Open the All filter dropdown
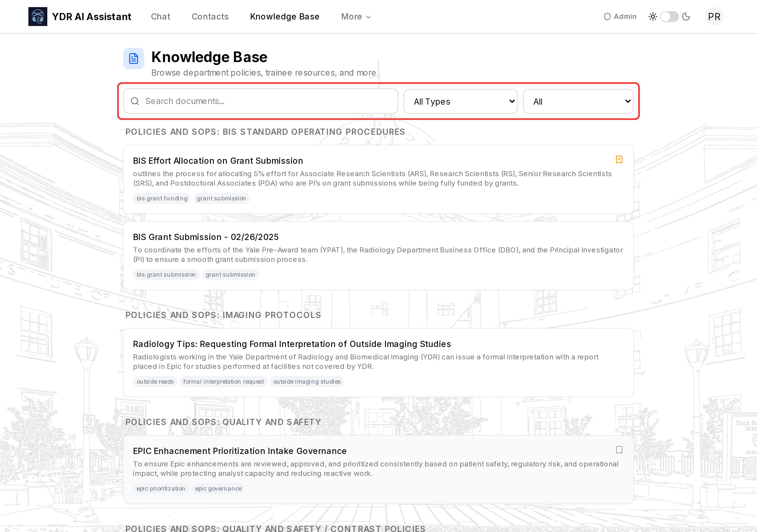 pyautogui.click(x=578, y=101)
